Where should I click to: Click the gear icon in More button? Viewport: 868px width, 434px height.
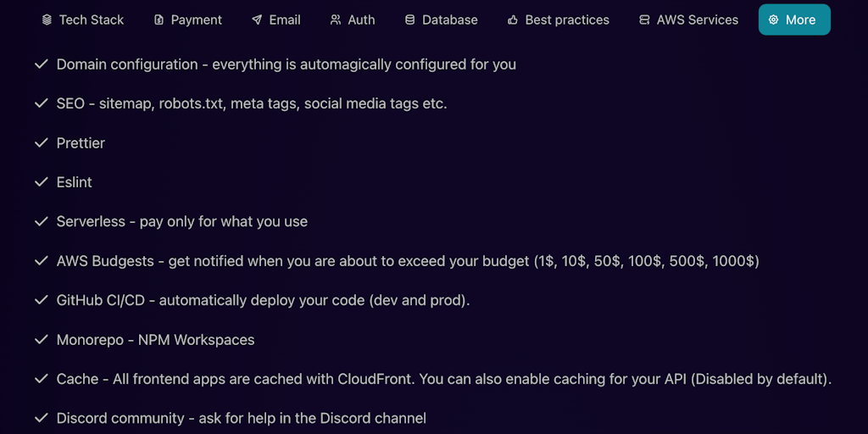coord(773,19)
